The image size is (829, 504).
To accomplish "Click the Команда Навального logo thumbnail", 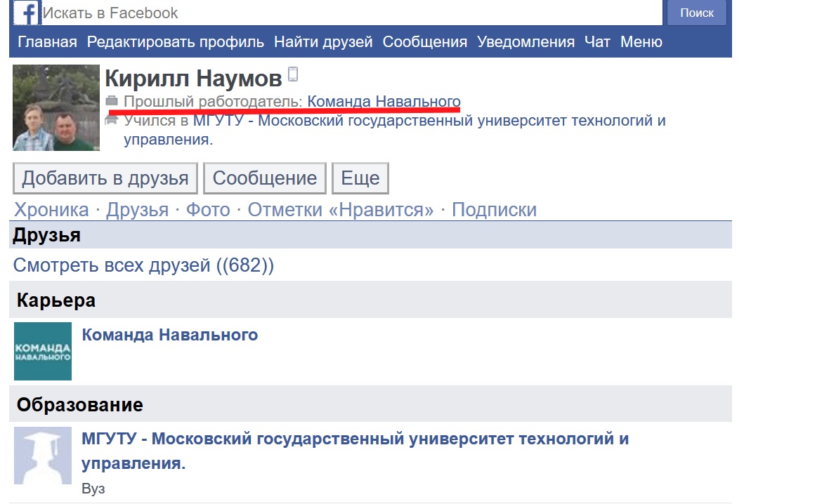I will [x=43, y=351].
